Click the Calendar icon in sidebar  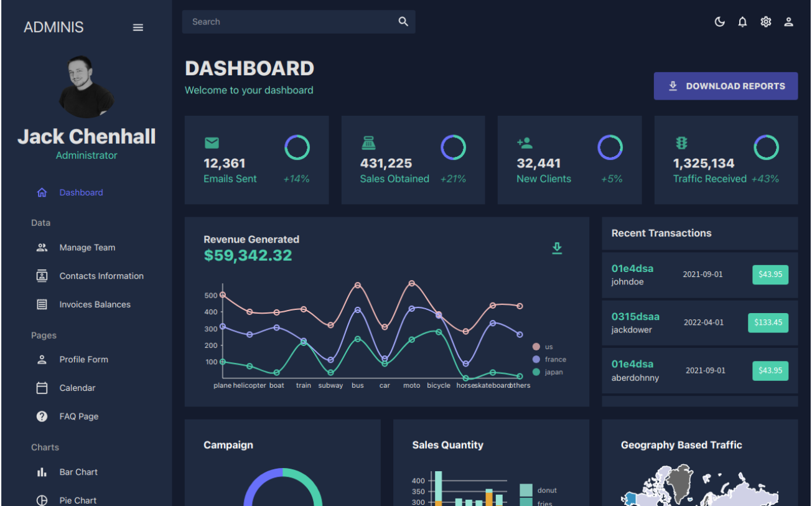42,388
